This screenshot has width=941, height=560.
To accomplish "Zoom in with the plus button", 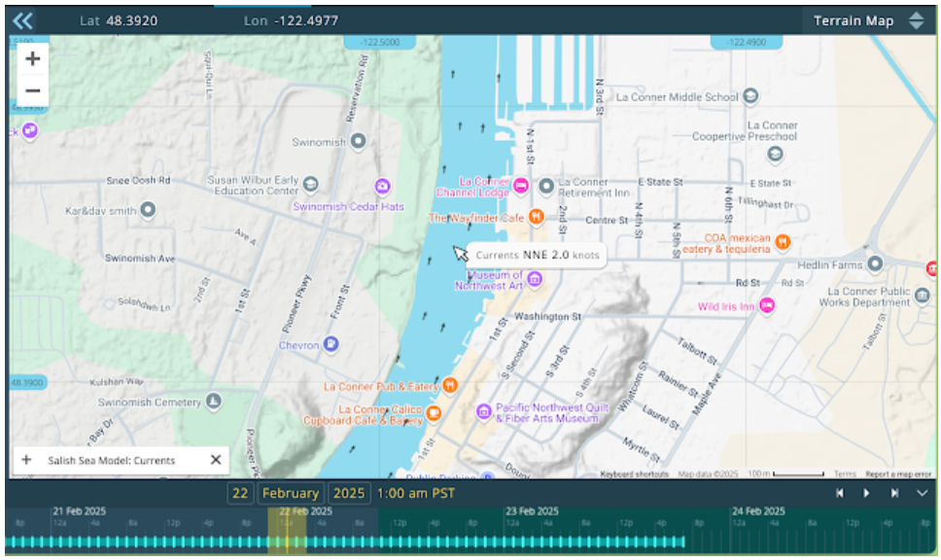I will (x=33, y=59).
